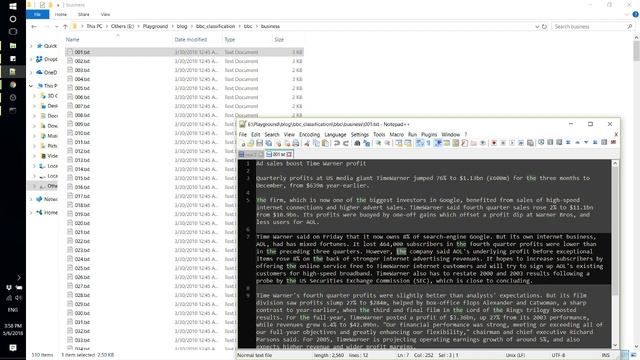Switch to the Share ribbon tab in Explorer
Image resolution: width=640 pixels, height=360 pixels.
coord(84,14)
